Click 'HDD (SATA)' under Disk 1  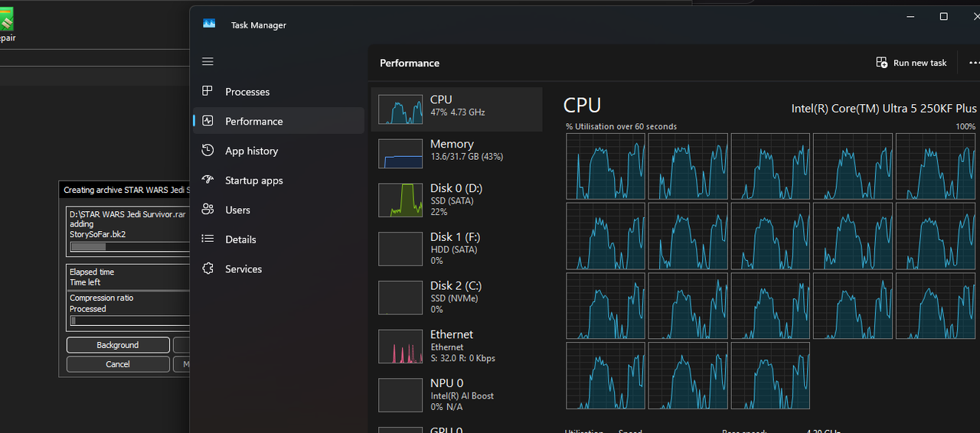453,249
